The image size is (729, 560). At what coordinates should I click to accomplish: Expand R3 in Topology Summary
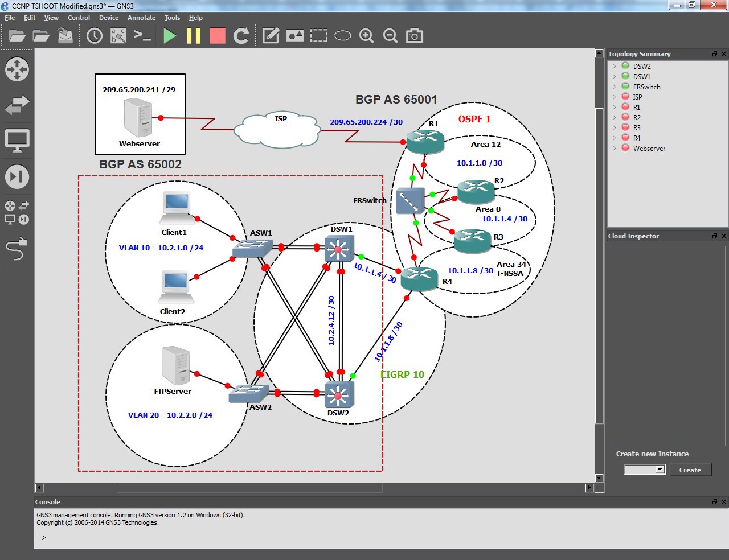click(x=614, y=128)
